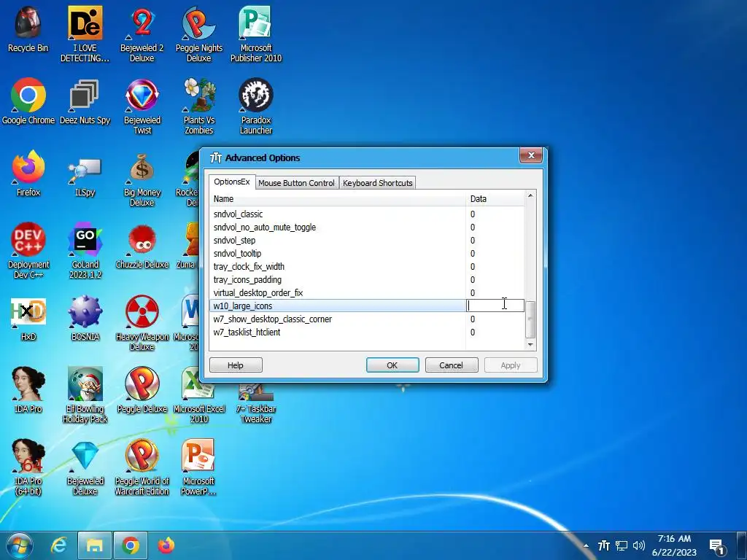Select Firefox desktop shortcut

click(x=28, y=174)
